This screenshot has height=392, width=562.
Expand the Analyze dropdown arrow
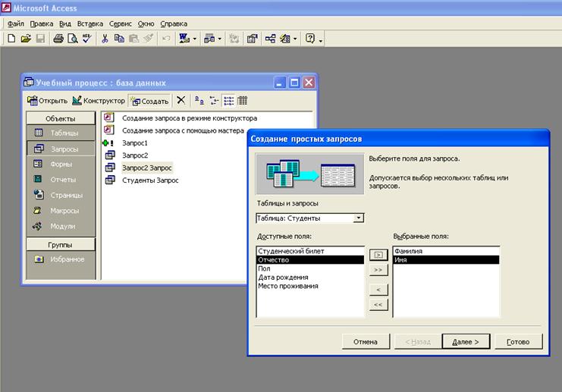click(220, 39)
